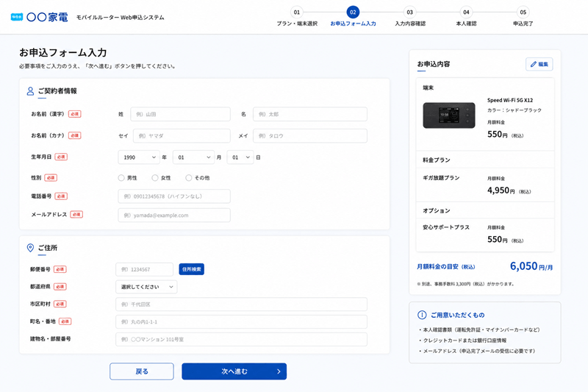
Task: Open the birth year dropdown showing 1990
Action: (139, 157)
